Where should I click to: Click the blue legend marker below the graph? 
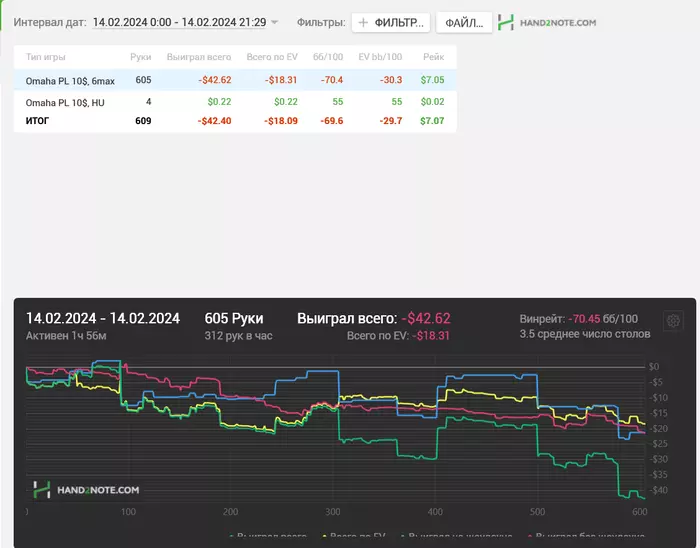coord(404,538)
